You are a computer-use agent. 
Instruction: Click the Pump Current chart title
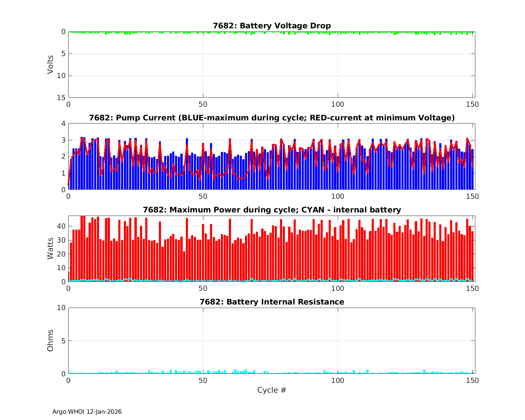pos(272,118)
